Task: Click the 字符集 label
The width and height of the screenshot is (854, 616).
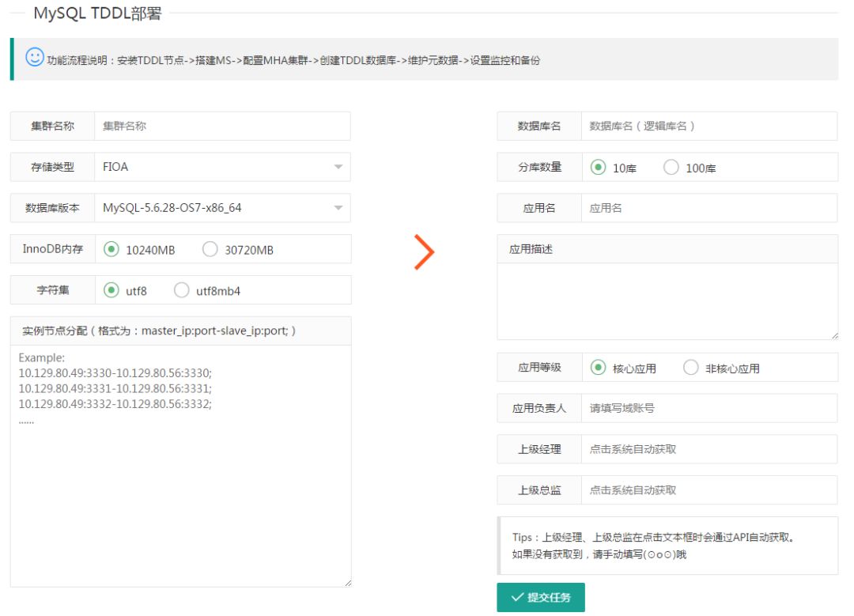Action: click(53, 289)
